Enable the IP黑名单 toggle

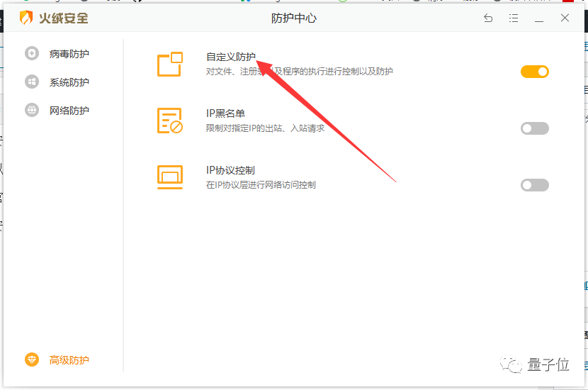534,128
